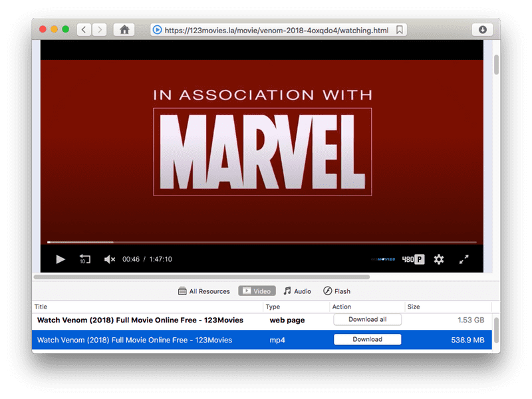Toggle the 480P quality indicator
Screen dimensions: 532x399
point(410,259)
